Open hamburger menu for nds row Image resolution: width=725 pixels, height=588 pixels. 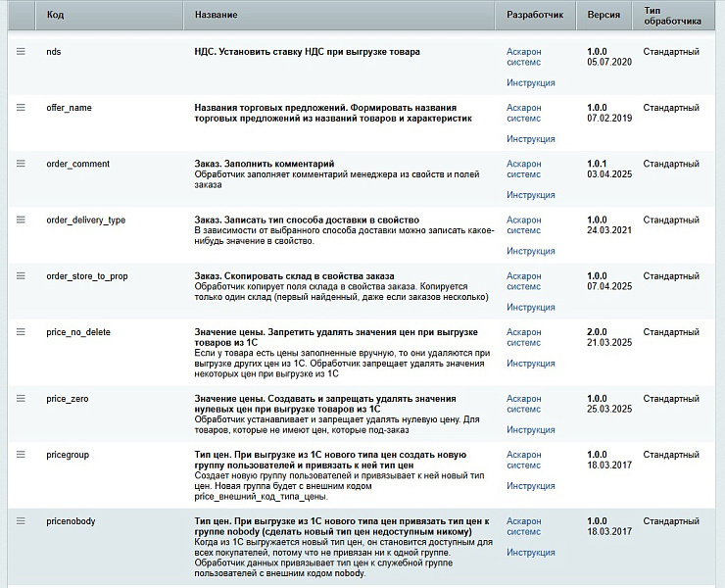[21, 51]
